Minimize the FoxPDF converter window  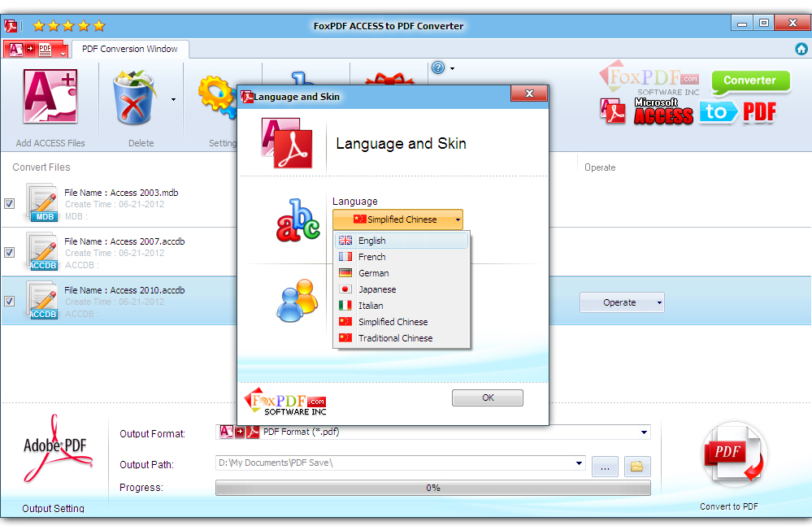click(x=742, y=24)
